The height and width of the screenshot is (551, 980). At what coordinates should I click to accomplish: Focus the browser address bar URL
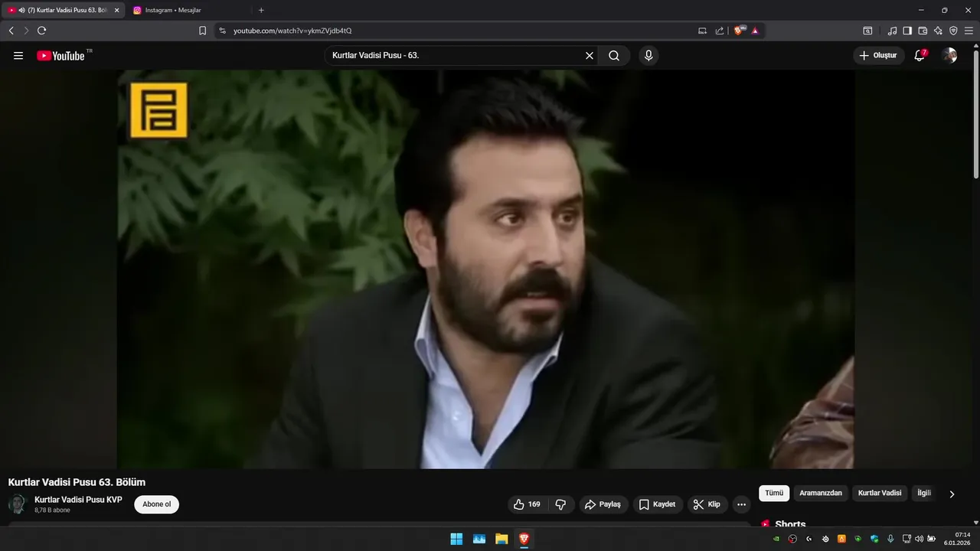292,31
